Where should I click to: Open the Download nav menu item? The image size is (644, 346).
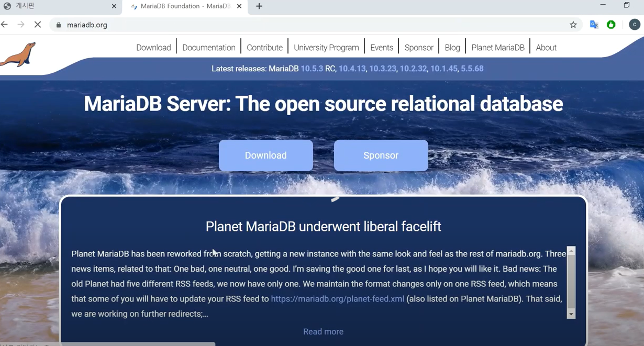[x=153, y=48]
